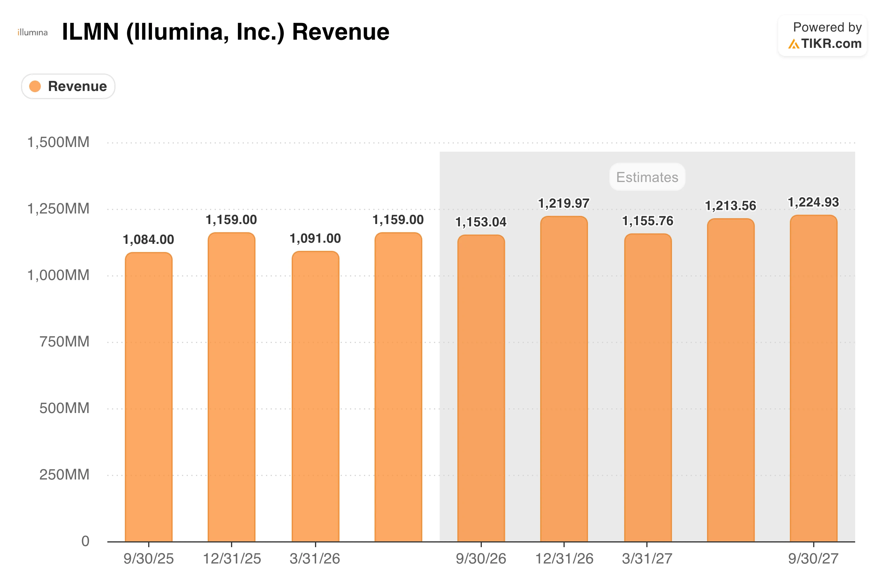
Task: Click the "1,153.04" value label
Action: [x=481, y=222]
